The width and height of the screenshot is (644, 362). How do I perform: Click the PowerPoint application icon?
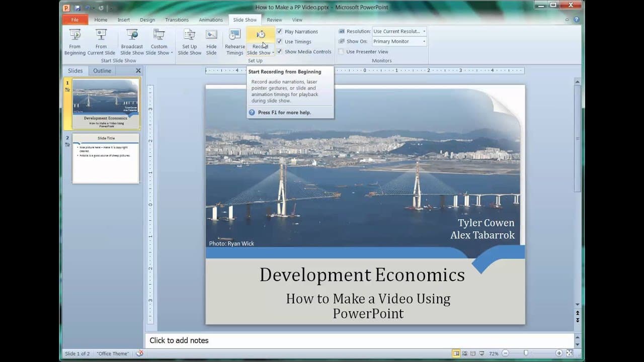pos(66,8)
